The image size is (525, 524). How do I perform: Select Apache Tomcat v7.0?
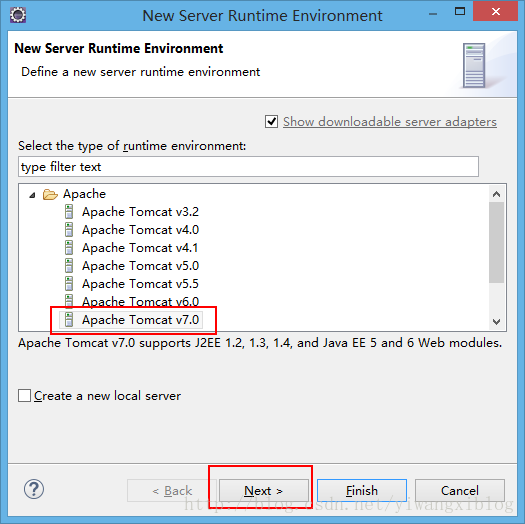[x=140, y=320]
